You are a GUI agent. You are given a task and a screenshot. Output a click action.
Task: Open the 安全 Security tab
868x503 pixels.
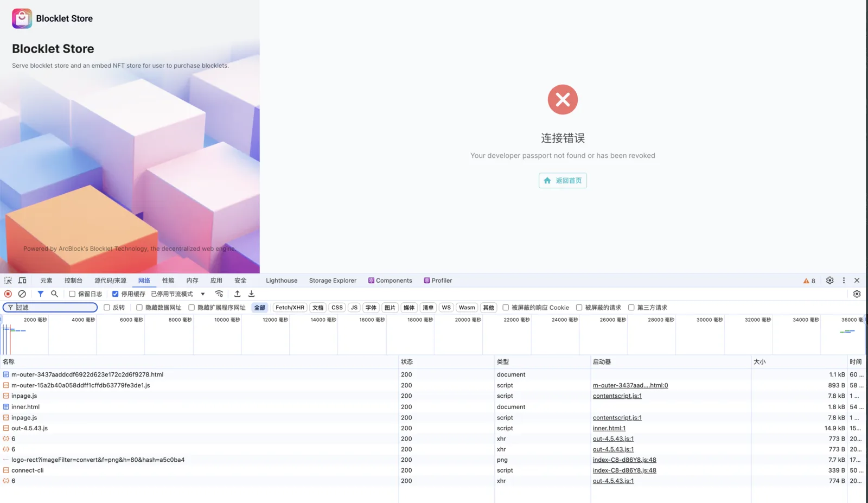coord(240,281)
